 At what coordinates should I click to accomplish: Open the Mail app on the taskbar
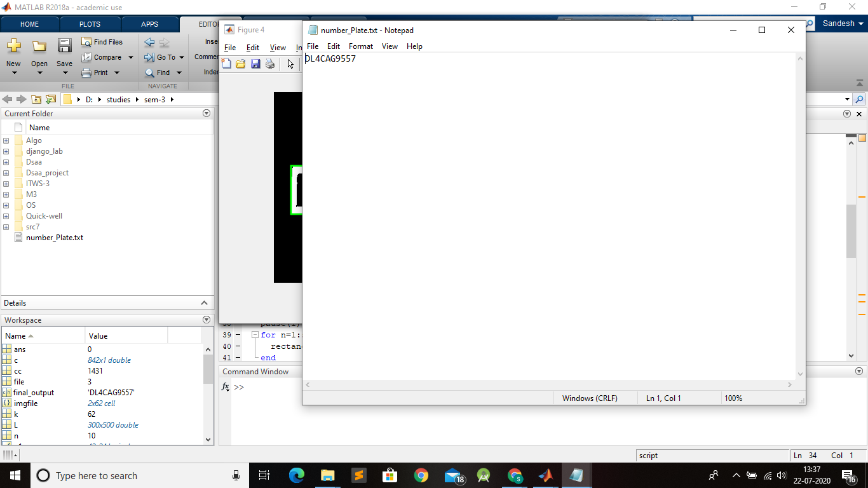pyautogui.click(x=452, y=475)
